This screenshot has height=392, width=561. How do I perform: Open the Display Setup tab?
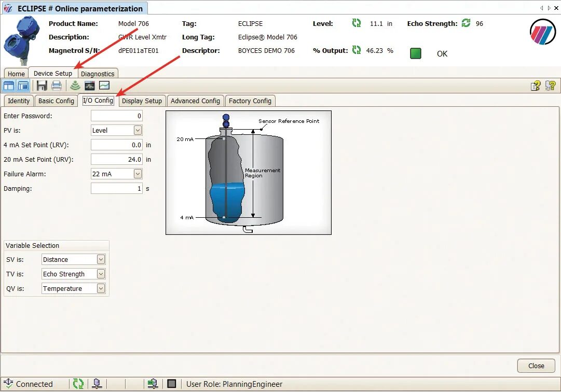(142, 101)
